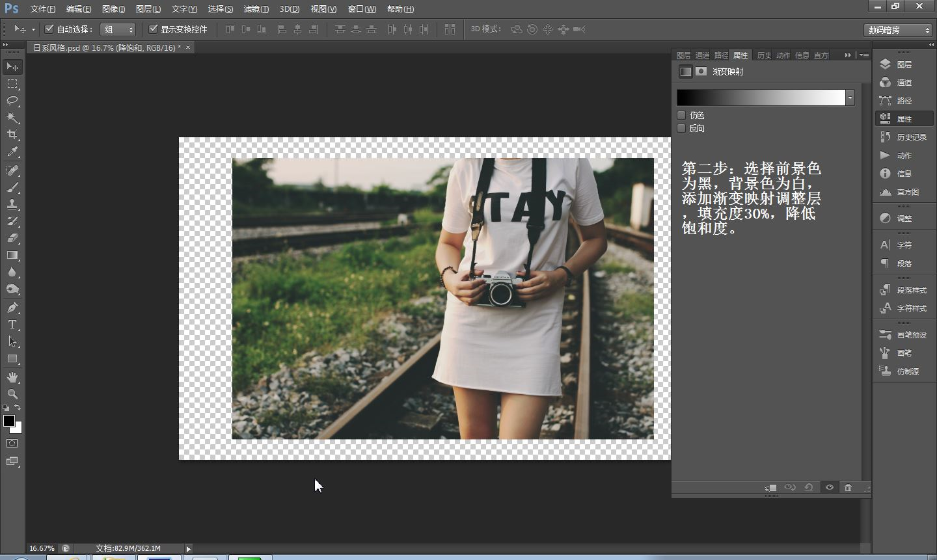This screenshot has width=937, height=560.
Task: Select the Brush tool
Action: (x=12, y=187)
